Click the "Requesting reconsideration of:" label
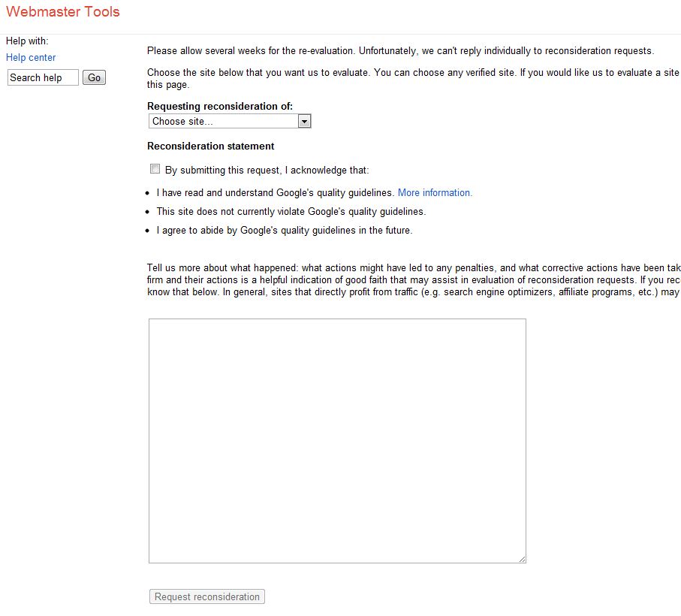This screenshot has height=616, width=681. point(220,106)
